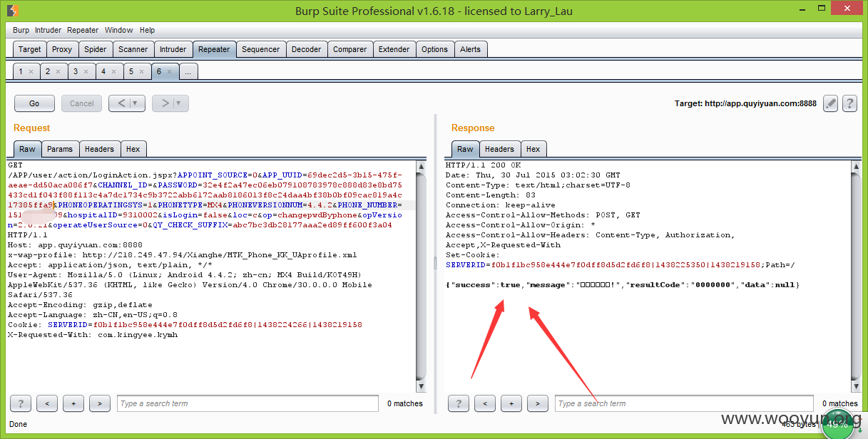Open history dropdown beside the back arrow
The image size is (868, 439).
click(x=137, y=103)
